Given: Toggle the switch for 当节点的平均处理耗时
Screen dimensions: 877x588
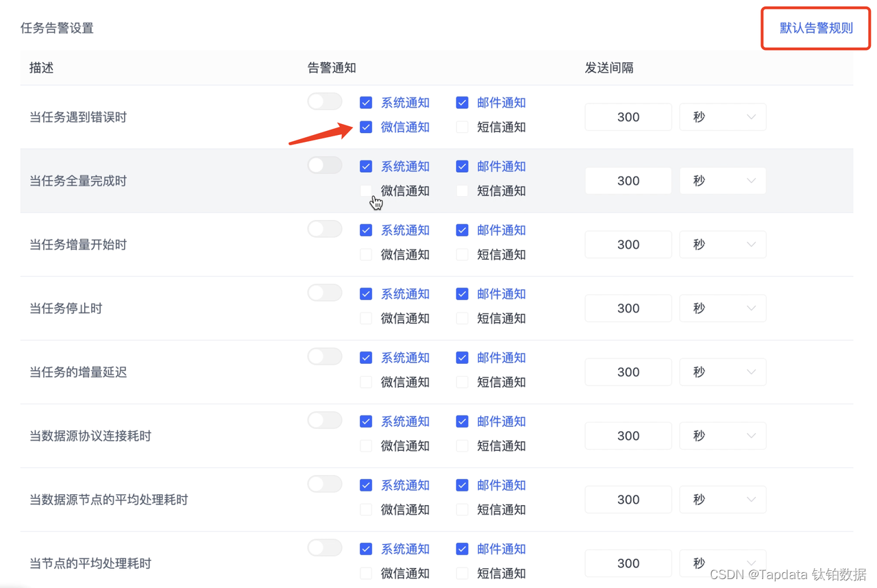Looking at the screenshot, I should pyautogui.click(x=325, y=548).
